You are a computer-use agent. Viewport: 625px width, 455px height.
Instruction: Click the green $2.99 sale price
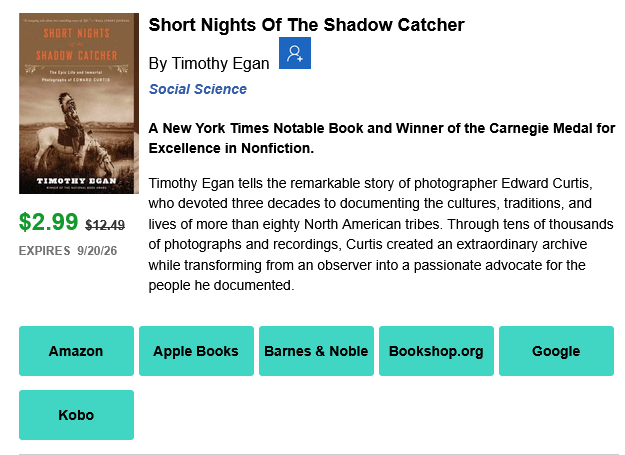pos(48,222)
